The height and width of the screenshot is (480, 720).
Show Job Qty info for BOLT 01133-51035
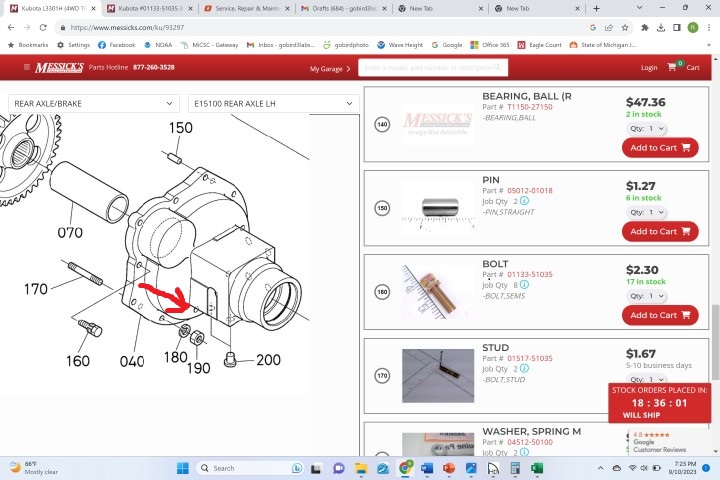click(524, 284)
